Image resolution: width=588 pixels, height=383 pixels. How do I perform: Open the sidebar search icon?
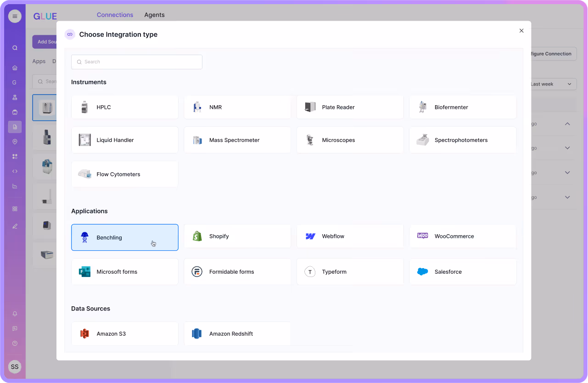(15, 48)
